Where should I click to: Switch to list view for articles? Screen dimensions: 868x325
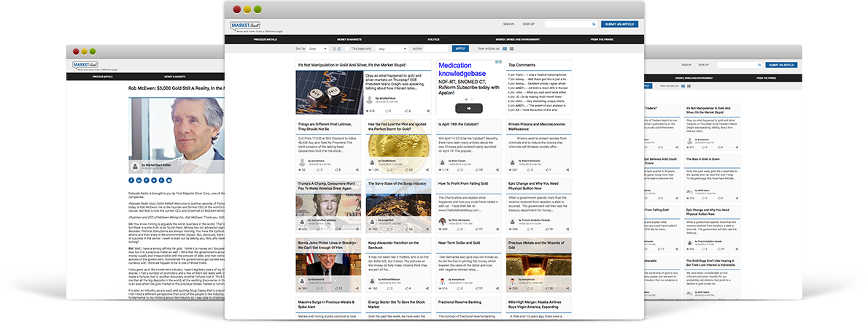pos(511,49)
